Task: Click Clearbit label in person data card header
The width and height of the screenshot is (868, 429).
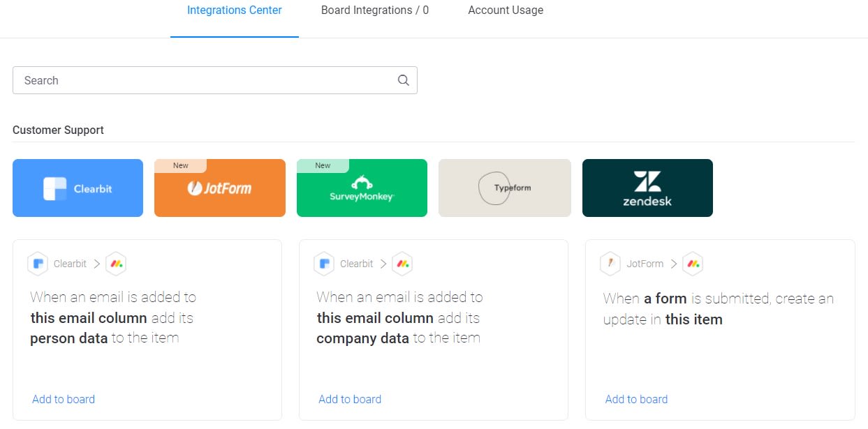Action: click(x=70, y=264)
